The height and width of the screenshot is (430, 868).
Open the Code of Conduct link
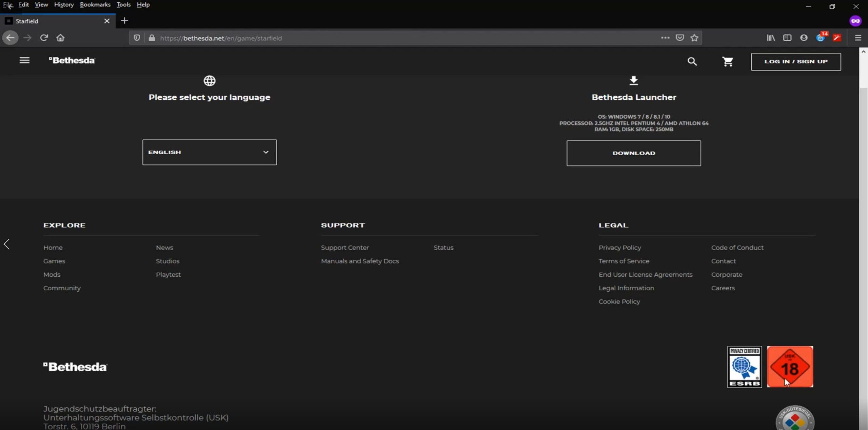pos(737,248)
